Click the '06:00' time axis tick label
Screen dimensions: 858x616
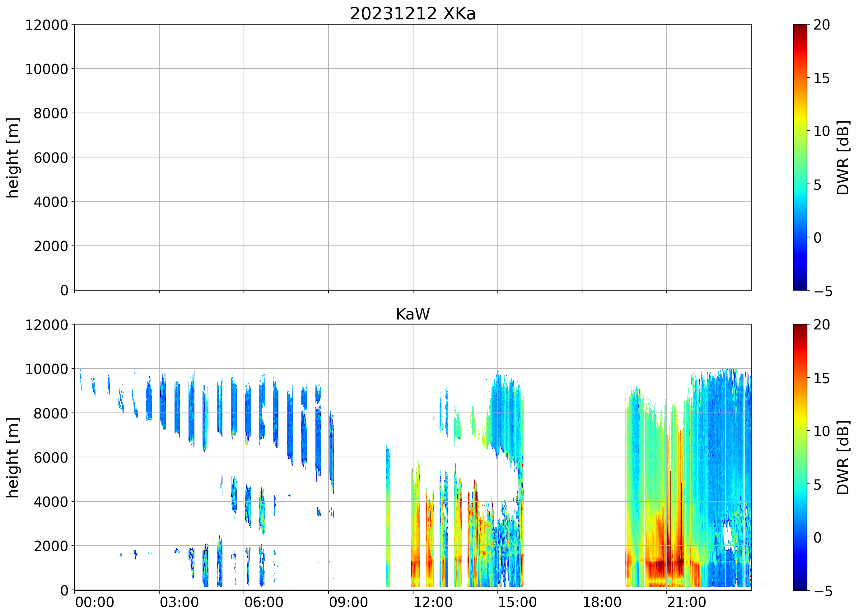(x=264, y=602)
